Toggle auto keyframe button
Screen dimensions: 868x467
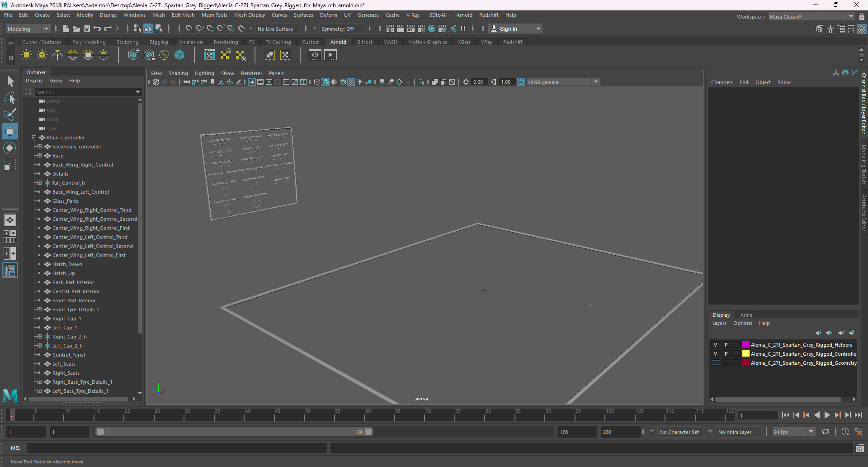pos(845,432)
